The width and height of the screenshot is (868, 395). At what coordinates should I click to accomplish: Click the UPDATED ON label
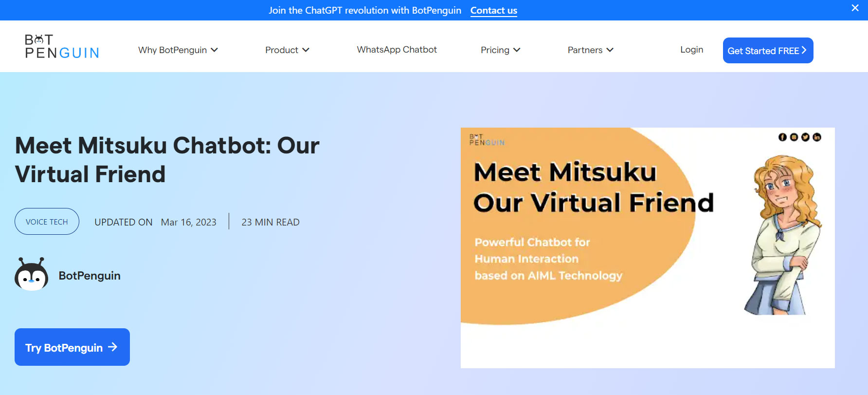tap(124, 222)
